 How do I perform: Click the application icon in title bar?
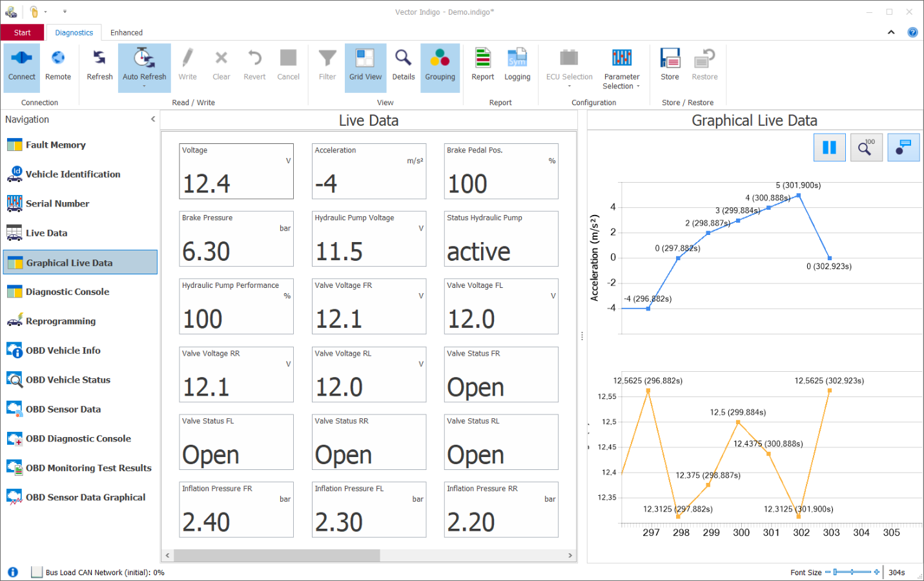(x=11, y=12)
